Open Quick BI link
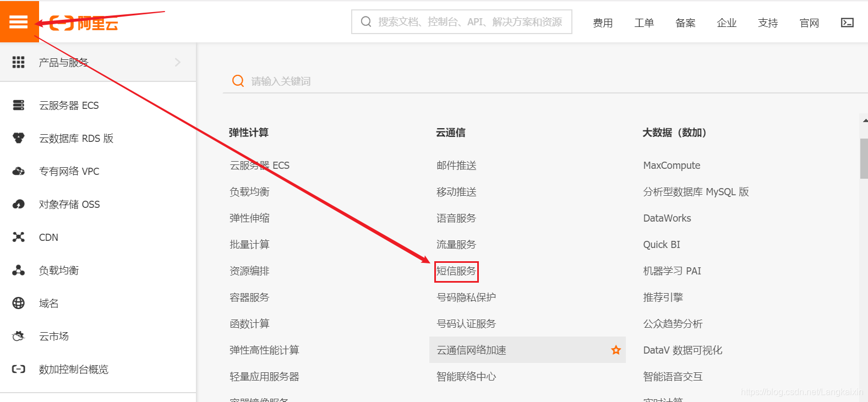868x402 pixels. click(662, 245)
